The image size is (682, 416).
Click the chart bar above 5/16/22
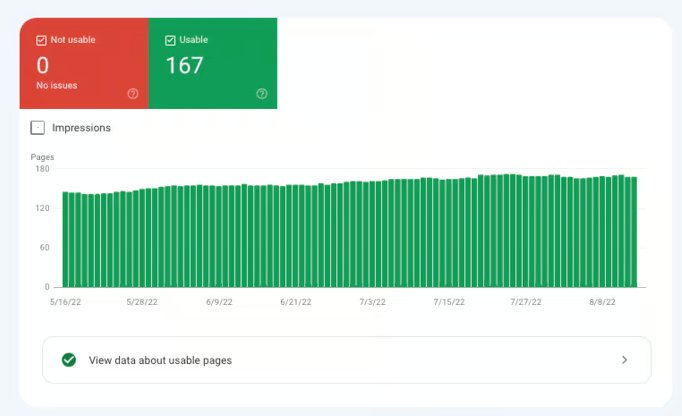coord(66,239)
